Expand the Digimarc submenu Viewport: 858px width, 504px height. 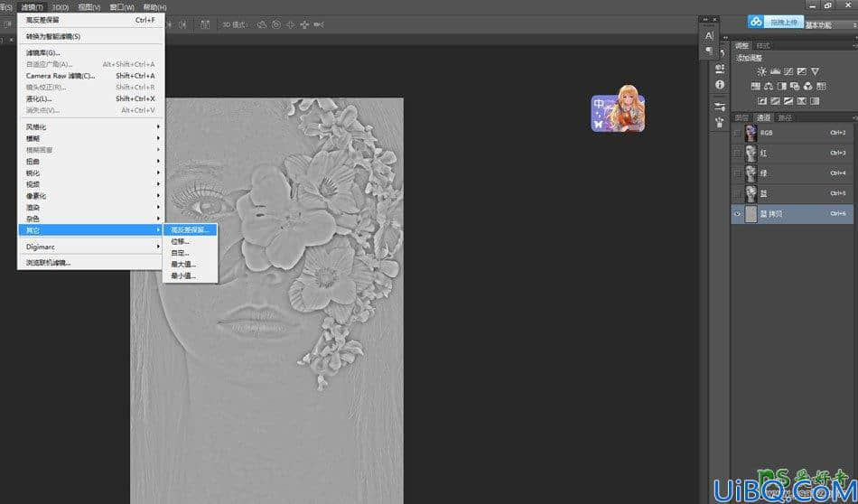(91, 247)
